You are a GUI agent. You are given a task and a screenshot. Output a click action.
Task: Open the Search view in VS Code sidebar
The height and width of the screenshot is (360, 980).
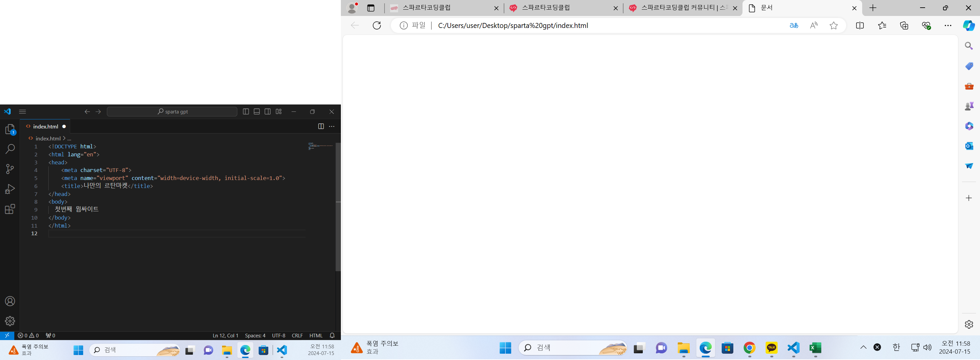point(10,149)
